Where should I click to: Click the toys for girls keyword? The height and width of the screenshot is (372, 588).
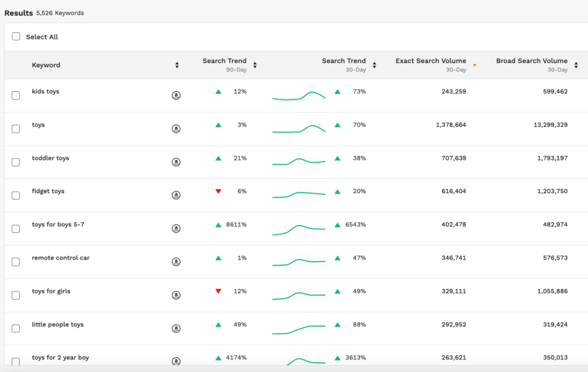point(51,292)
